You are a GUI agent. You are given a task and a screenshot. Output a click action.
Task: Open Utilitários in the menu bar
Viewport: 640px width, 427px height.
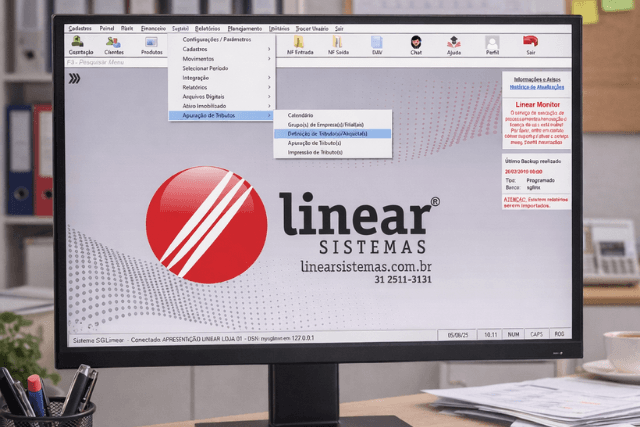point(279,29)
